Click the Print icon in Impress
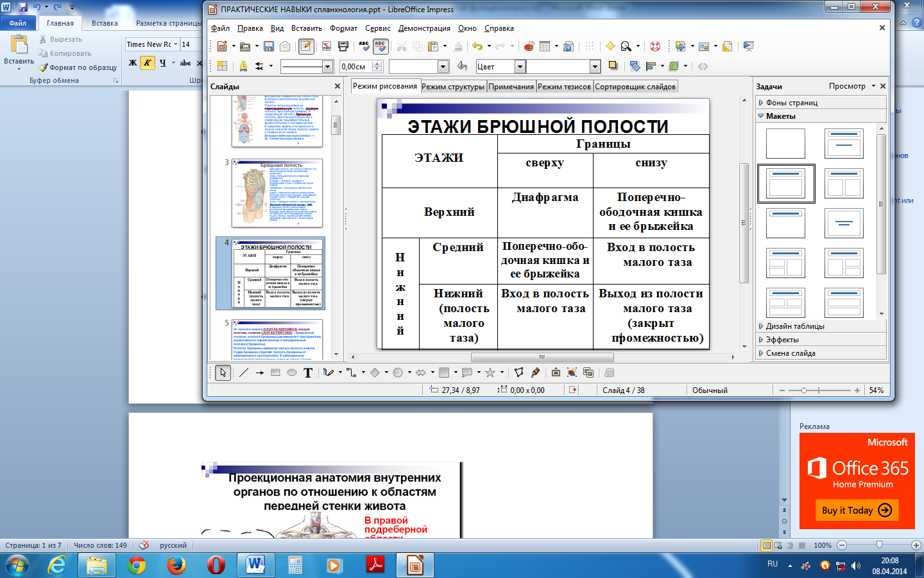The image size is (924, 578). (x=343, y=46)
